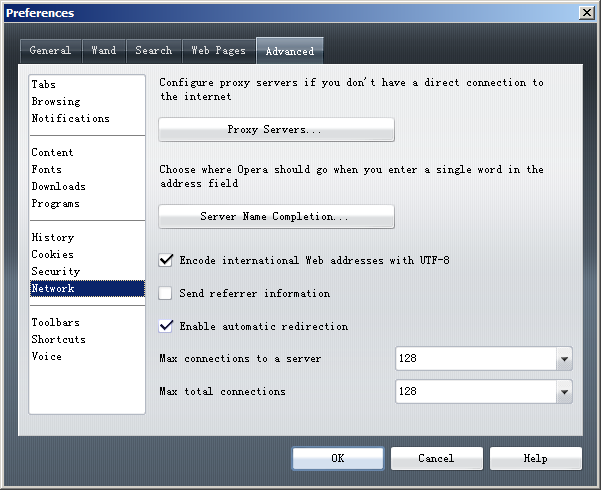Open Toolbars settings in sidebar
Image resolution: width=601 pixels, height=490 pixels.
[87, 322]
